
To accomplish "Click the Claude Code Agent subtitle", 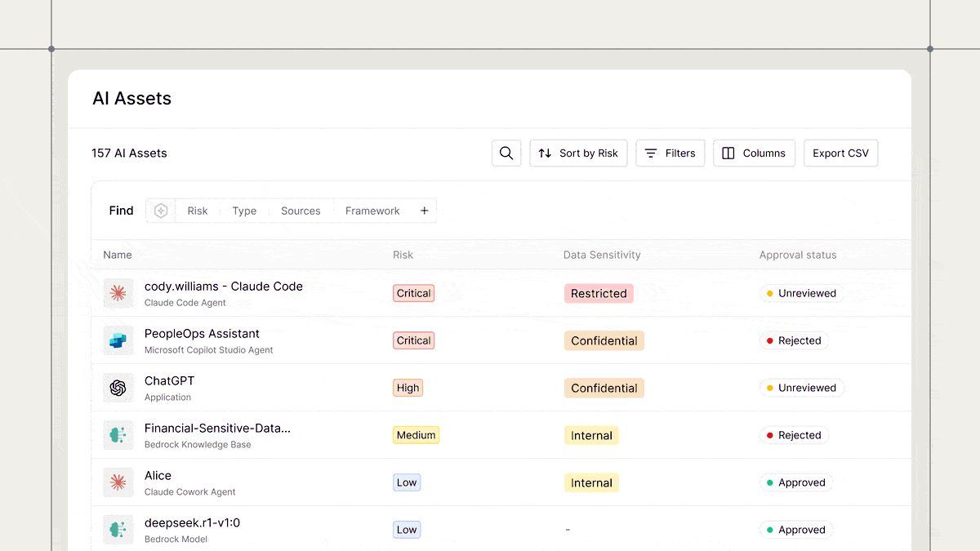I will tap(185, 303).
